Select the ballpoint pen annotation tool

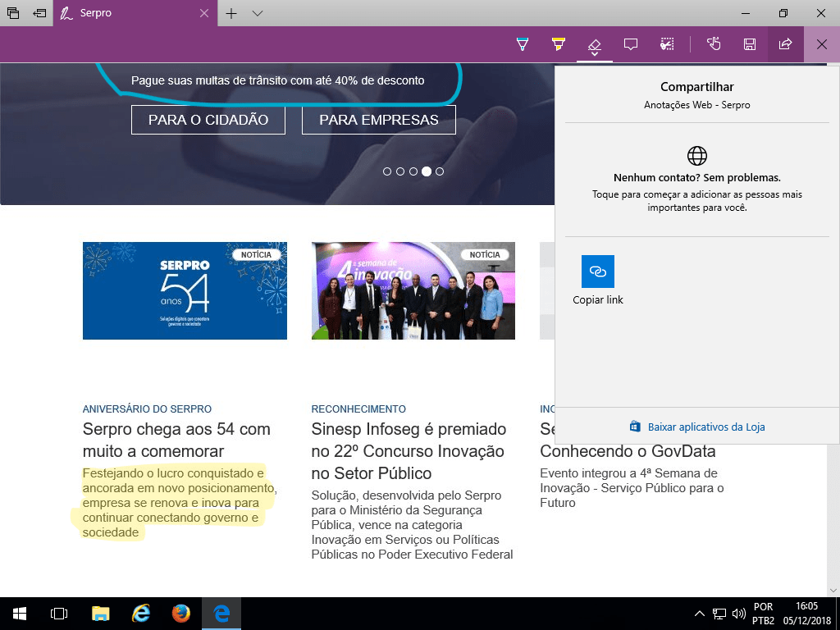point(522,44)
